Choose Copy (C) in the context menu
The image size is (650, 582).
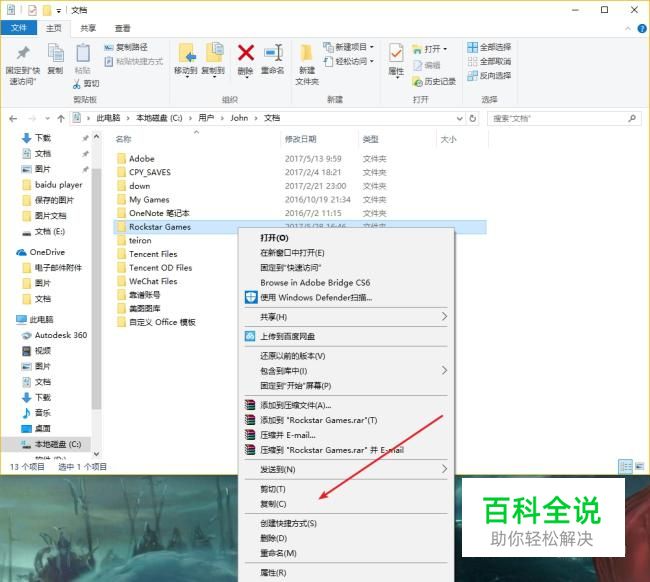coord(273,504)
